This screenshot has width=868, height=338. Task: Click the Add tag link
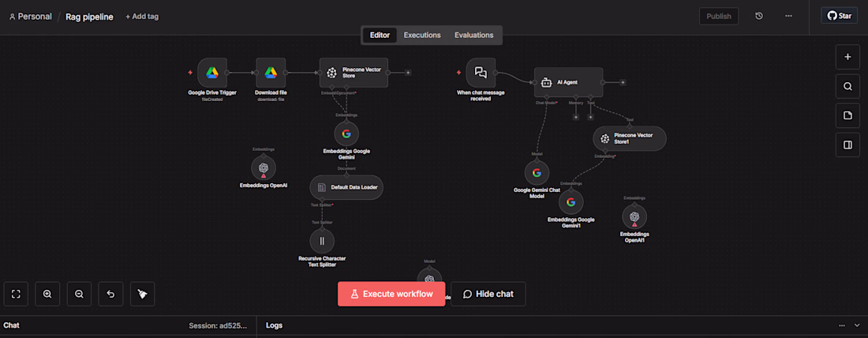coord(142,17)
